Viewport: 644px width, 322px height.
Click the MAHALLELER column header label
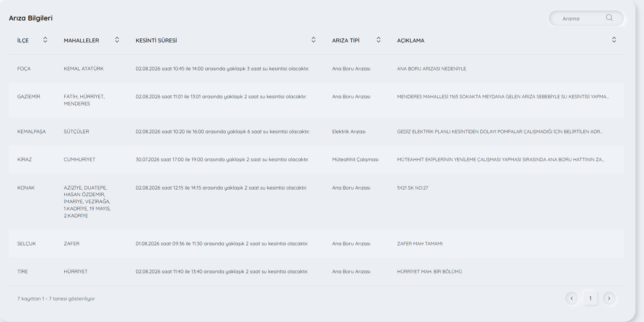click(81, 41)
